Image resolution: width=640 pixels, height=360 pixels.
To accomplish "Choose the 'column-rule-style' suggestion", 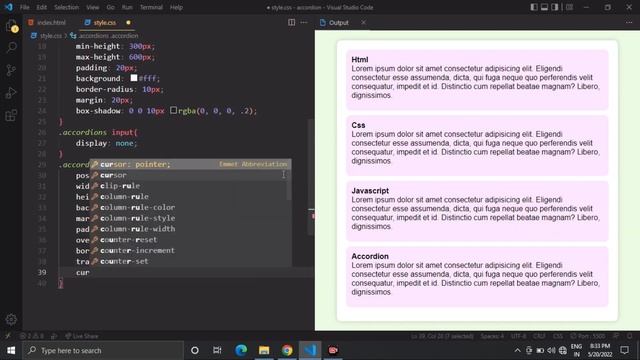I will pyautogui.click(x=190, y=218).
